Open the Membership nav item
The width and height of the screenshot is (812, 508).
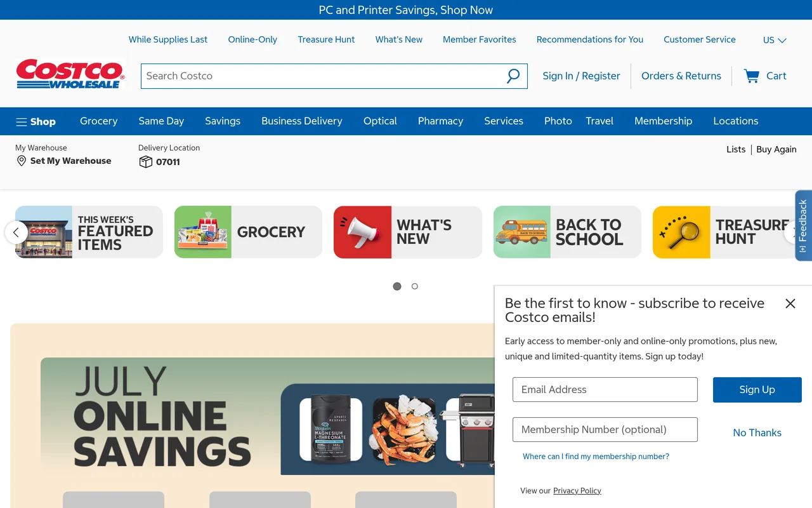664,121
